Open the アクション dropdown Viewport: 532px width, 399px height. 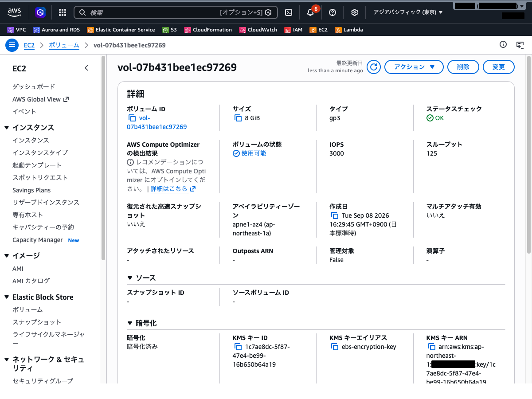click(x=414, y=67)
